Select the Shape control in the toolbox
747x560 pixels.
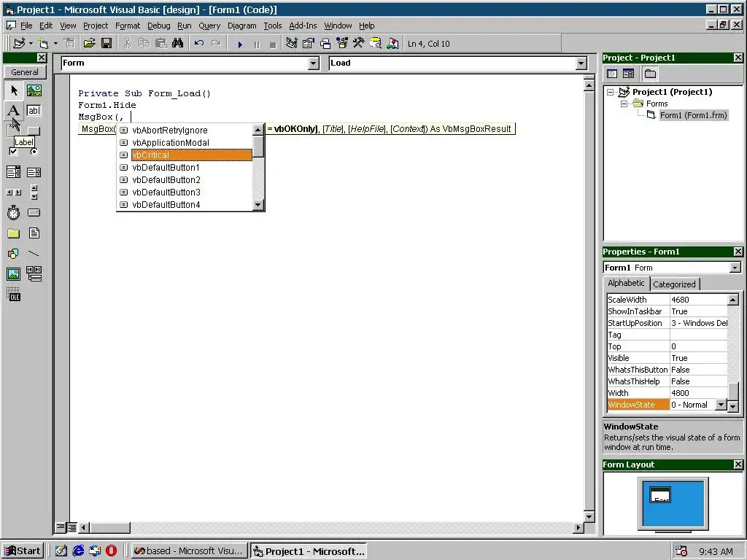[x=14, y=254]
